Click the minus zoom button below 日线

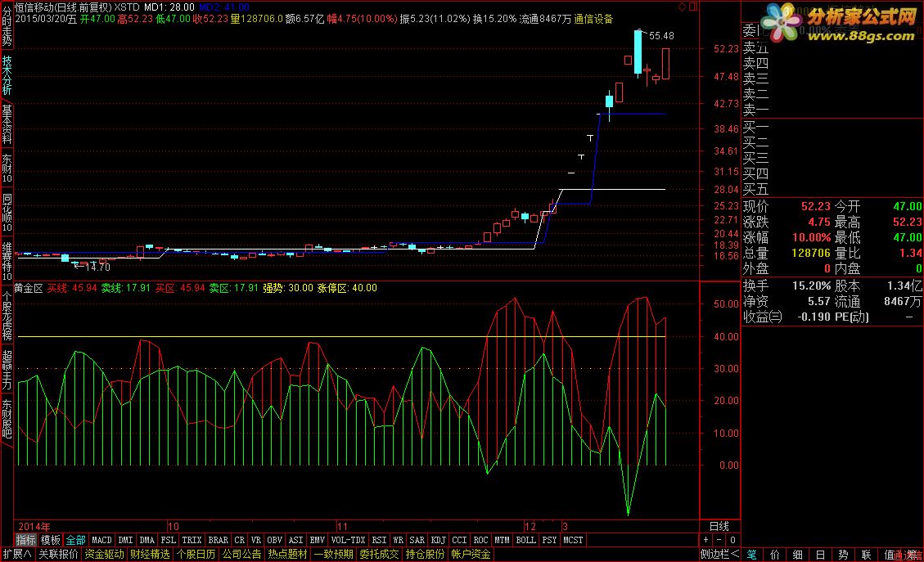[719, 540]
